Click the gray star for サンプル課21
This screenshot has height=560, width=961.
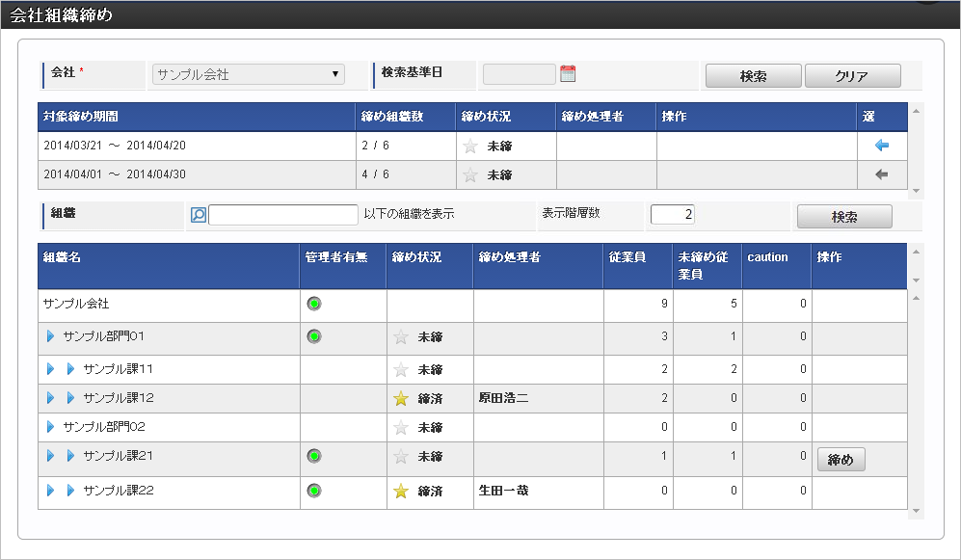click(x=401, y=457)
